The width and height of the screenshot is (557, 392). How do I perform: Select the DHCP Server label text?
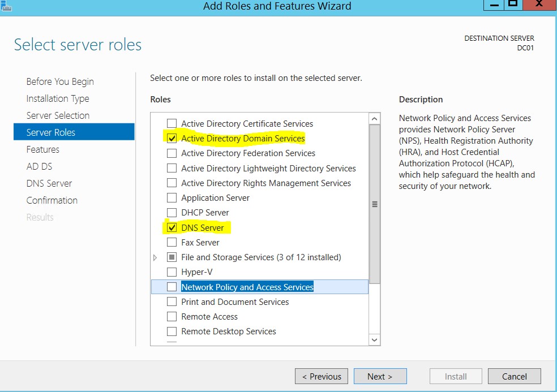click(x=205, y=213)
